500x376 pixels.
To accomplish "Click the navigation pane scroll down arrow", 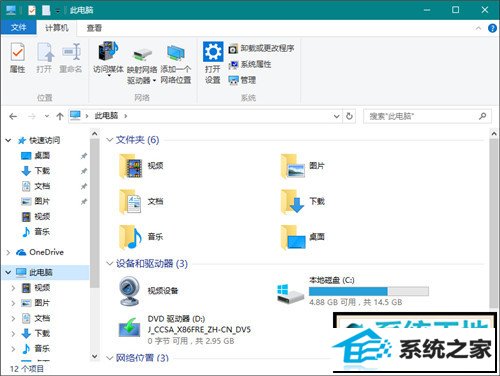I will pyautogui.click(x=95, y=356).
